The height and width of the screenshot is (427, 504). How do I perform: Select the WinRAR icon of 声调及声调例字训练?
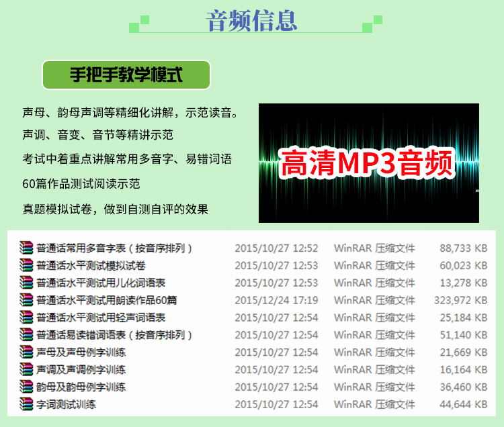26,369
